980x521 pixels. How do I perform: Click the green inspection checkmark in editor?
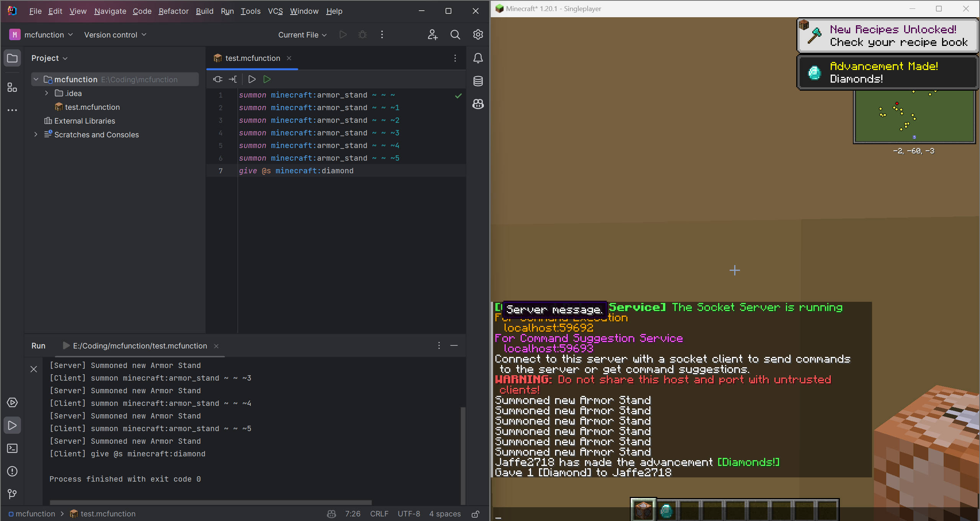tap(458, 96)
